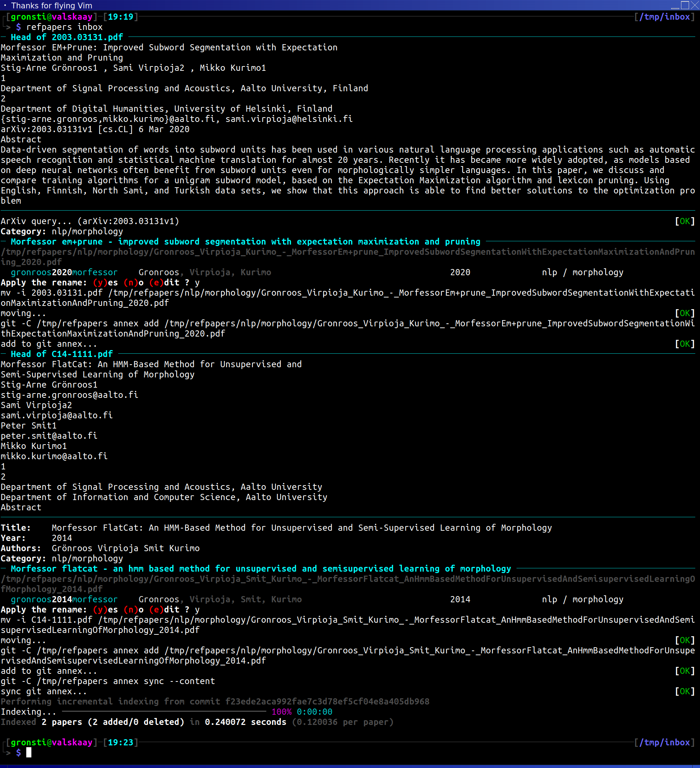Image resolution: width=700 pixels, height=768 pixels.
Task: Click the bibtex key gronroos2014morfessor
Action: (64, 599)
